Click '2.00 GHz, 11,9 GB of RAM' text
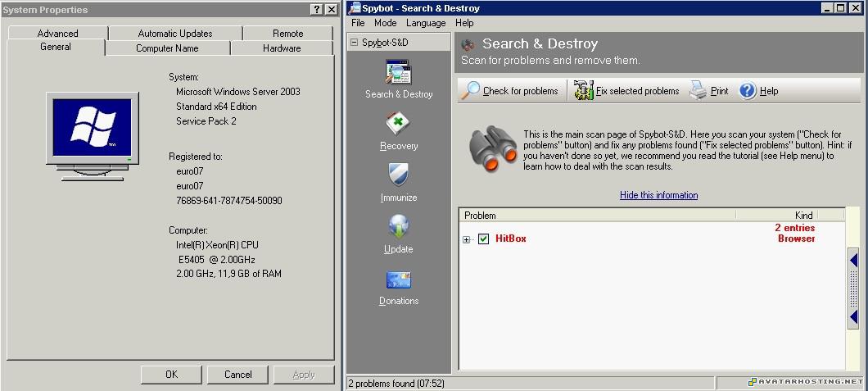This screenshot has height=391, width=868. pyautogui.click(x=228, y=274)
